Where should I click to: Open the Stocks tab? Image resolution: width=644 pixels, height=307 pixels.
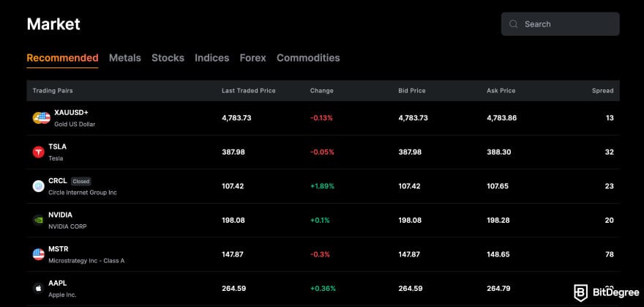[168, 58]
